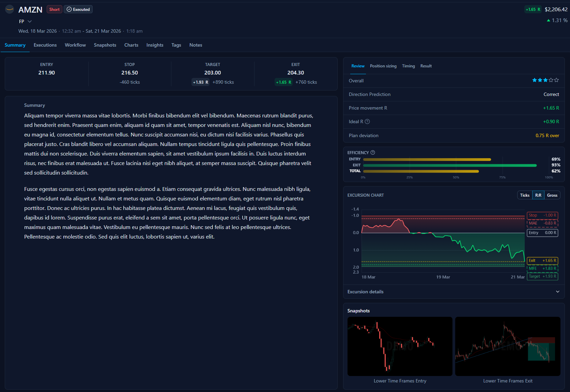This screenshot has width=570, height=392.
Task: Click the first overall rating star
Action: 535,80
